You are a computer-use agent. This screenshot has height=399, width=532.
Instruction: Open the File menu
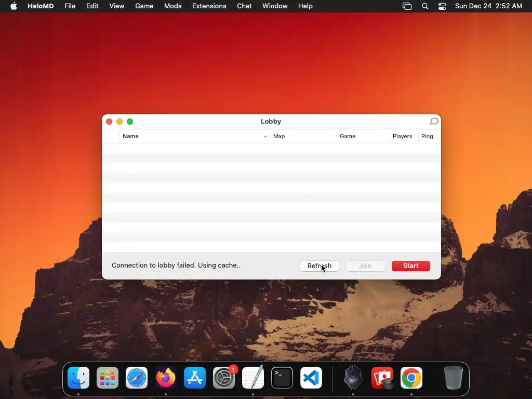coord(70,6)
